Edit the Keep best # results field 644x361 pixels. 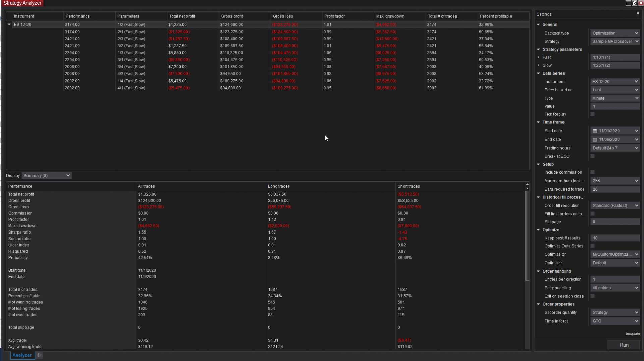[615, 238]
